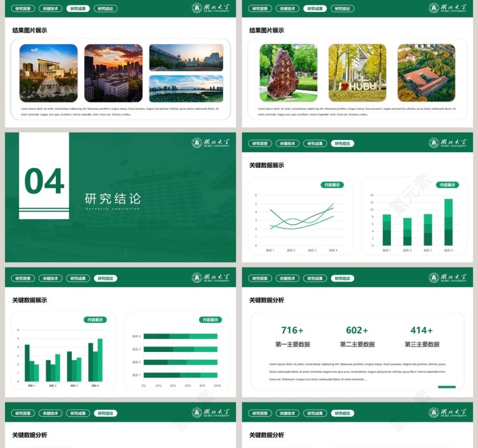Switch to the 研究结论 tab
The width and height of the screenshot is (478, 448).
tap(105, 9)
